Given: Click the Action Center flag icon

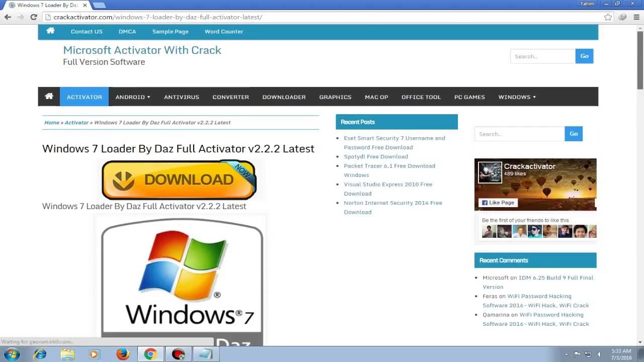Looking at the screenshot, I should pyautogui.click(x=577, y=354).
